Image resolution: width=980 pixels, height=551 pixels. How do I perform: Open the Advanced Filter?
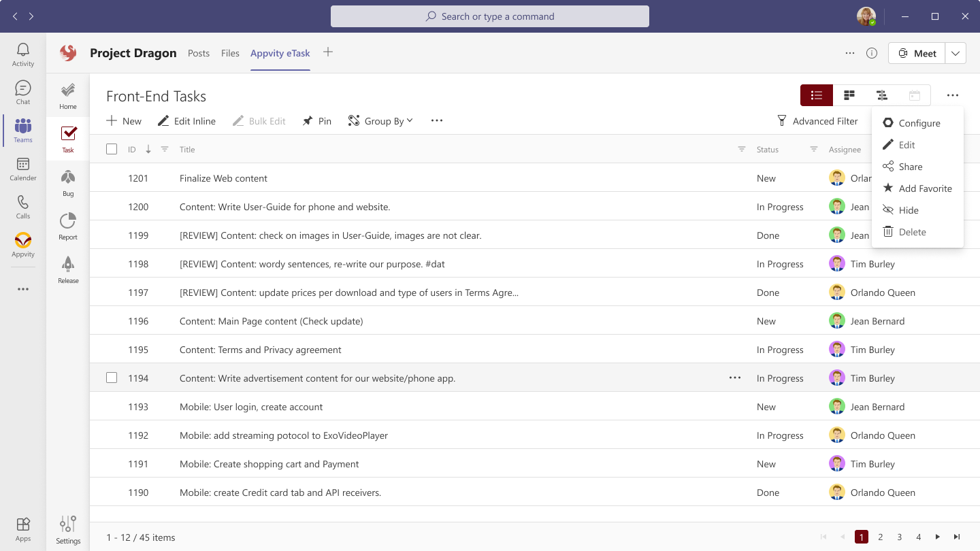pyautogui.click(x=817, y=121)
